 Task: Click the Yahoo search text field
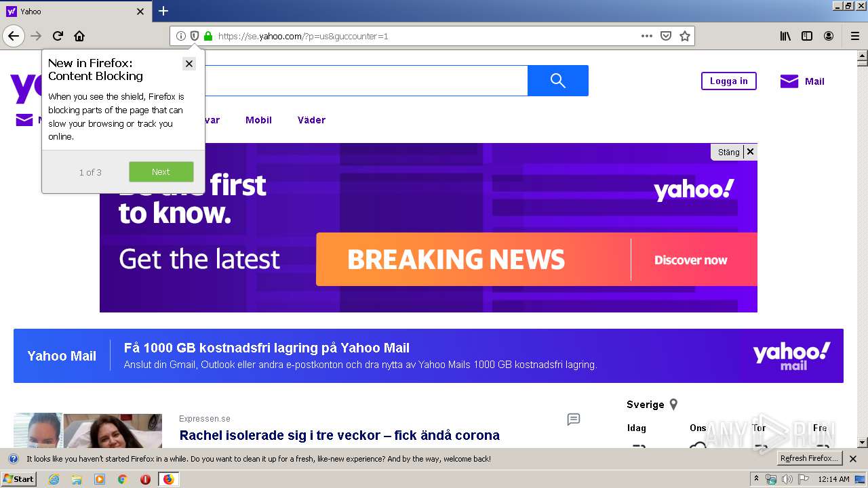click(x=366, y=81)
